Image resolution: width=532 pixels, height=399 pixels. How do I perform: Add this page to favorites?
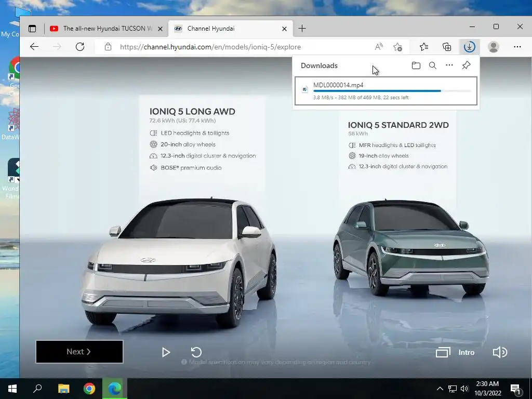pyautogui.click(x=397, y=47)
